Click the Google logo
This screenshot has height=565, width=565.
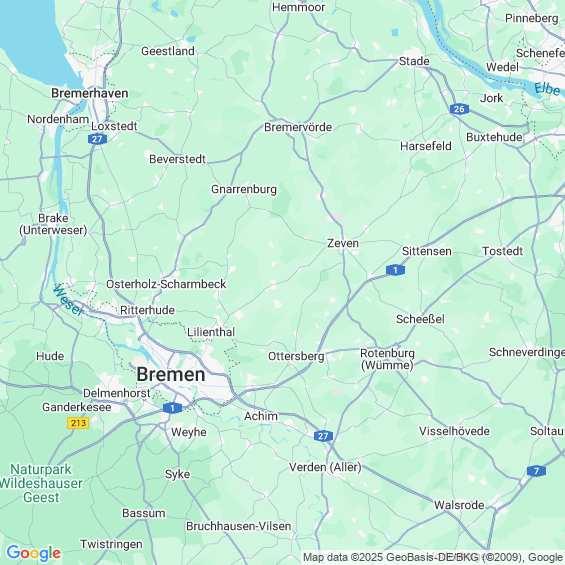(34, 553)
